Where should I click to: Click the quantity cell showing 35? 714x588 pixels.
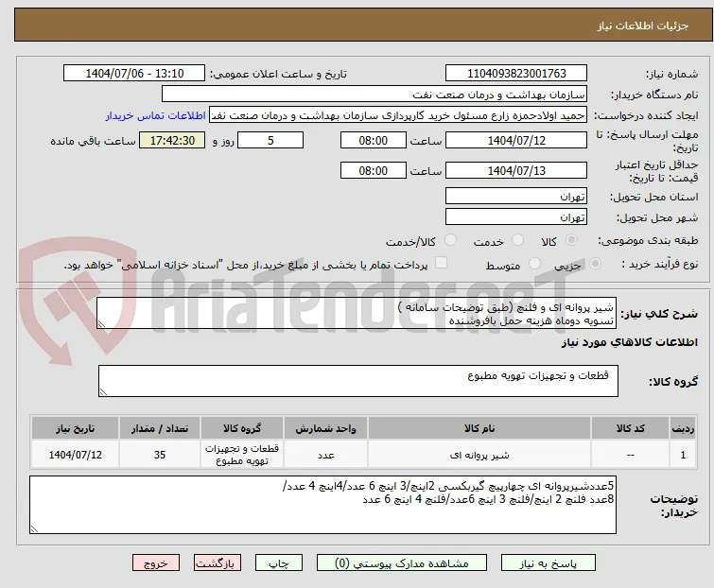[160, 455]
